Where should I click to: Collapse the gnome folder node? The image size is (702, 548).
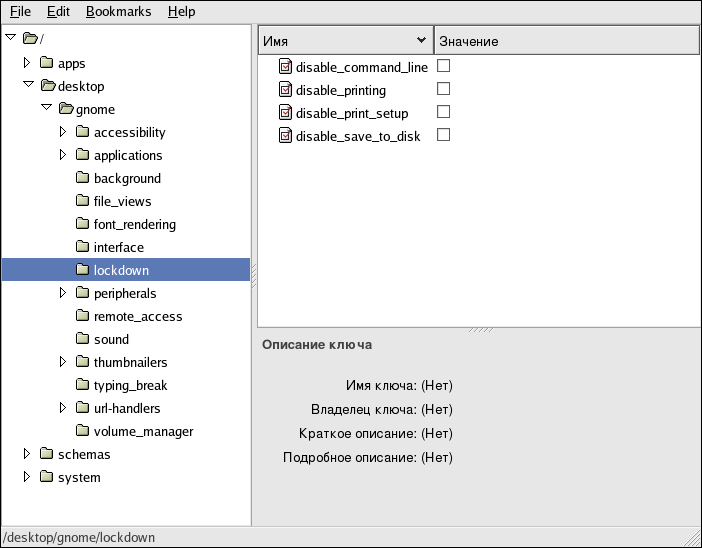pos(45,109)
